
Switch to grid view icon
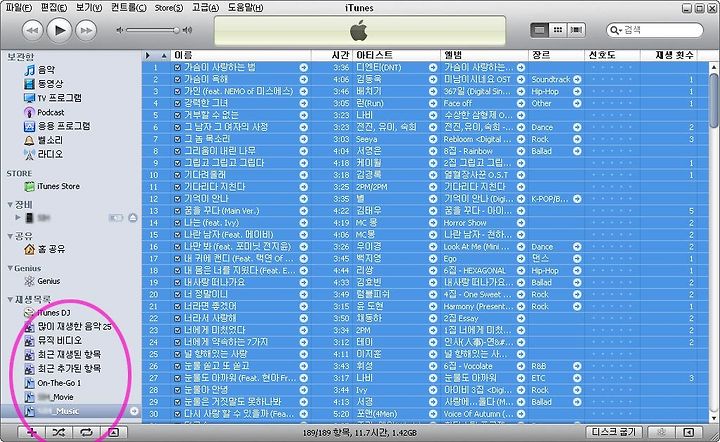click(x=557, y=30)
